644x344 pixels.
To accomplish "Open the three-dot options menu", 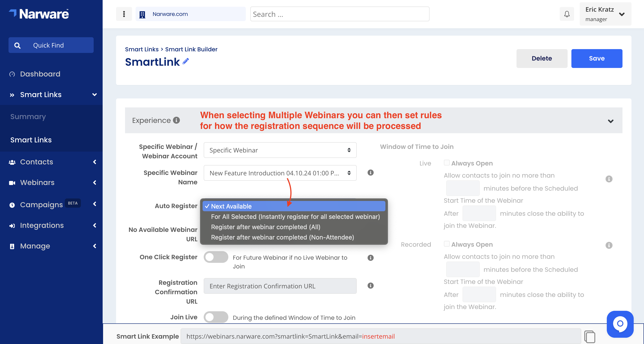I will [124, 14].
